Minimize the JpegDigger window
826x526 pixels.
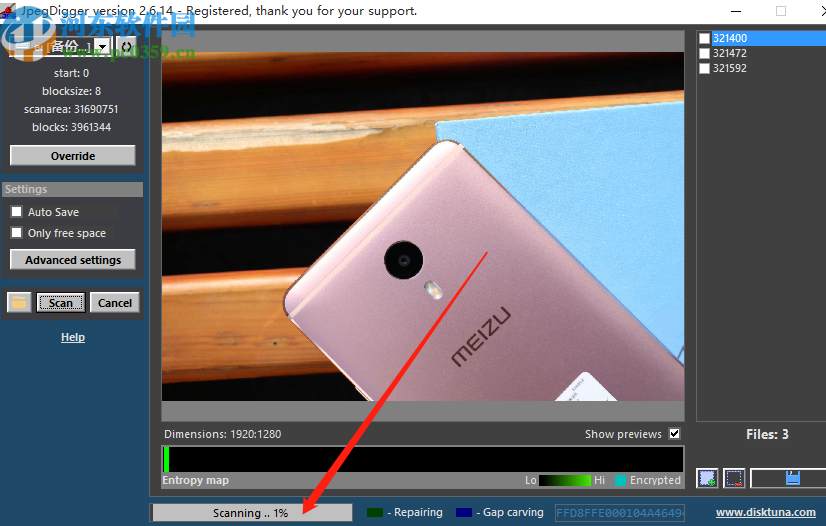(x=736, y=11)
